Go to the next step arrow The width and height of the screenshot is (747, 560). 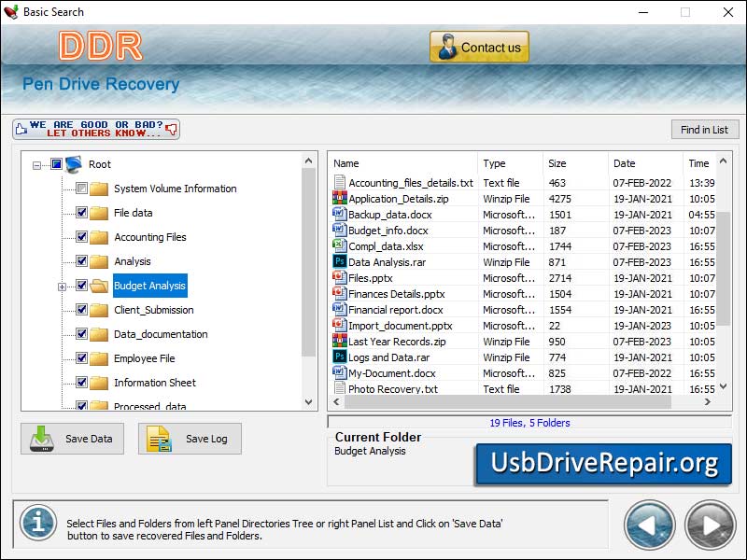tap(711, 525)
